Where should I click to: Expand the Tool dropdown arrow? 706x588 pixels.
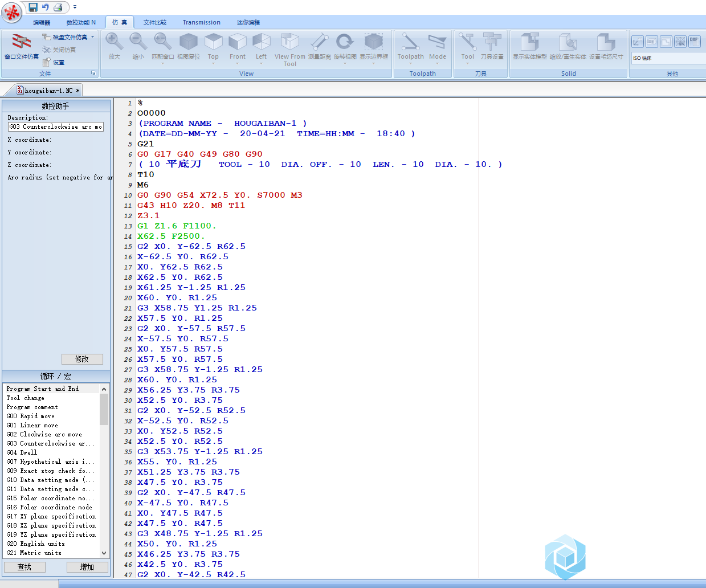pos(468,63)
